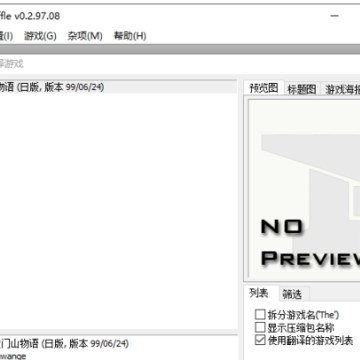Image resolution: width=360 pixels, height=360 pixels.
Task: Open the 帮助(H) menu
Action: [130, 36]
